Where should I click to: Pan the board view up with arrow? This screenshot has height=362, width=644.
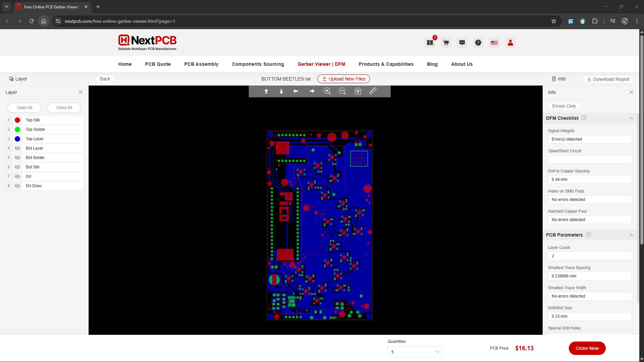(x=266, y=91)
